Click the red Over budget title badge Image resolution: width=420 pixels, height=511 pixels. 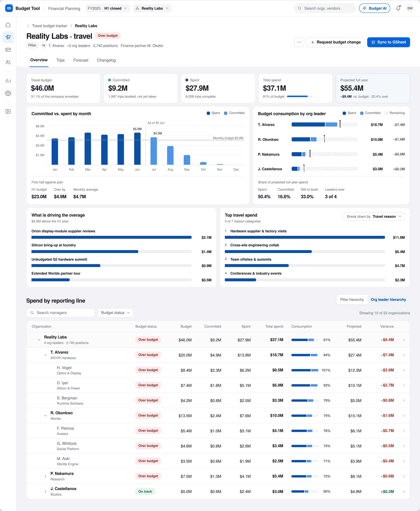[108, 36]
